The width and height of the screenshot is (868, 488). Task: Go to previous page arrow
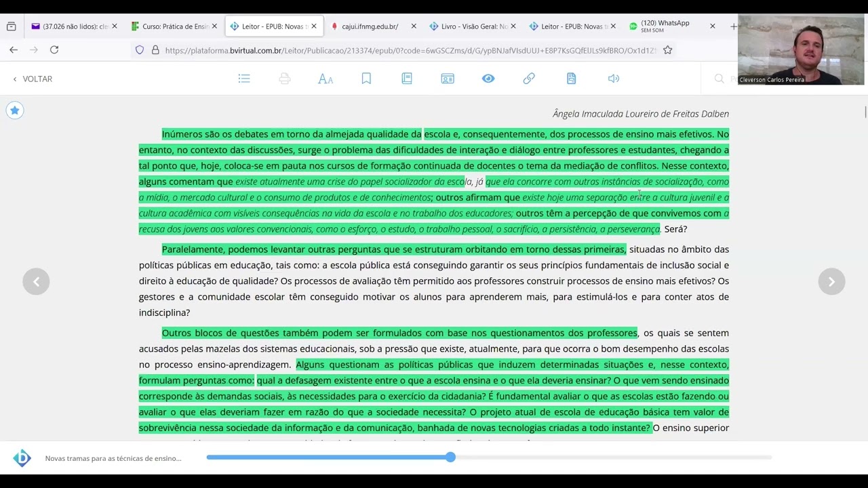point(36,281)
